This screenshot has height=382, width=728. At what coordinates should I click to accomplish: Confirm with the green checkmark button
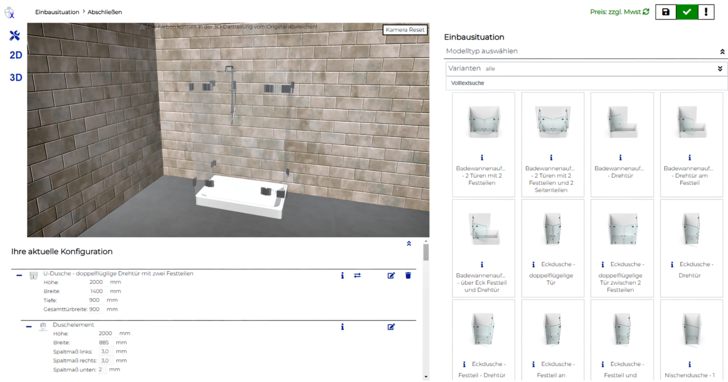point(687,12)
